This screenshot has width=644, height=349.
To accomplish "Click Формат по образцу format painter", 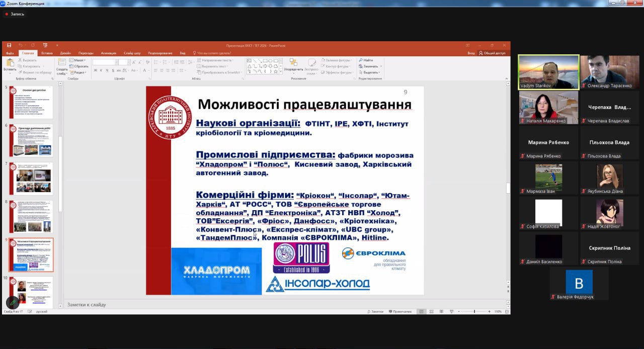I will pyautogui.click(x=34, y=72).
